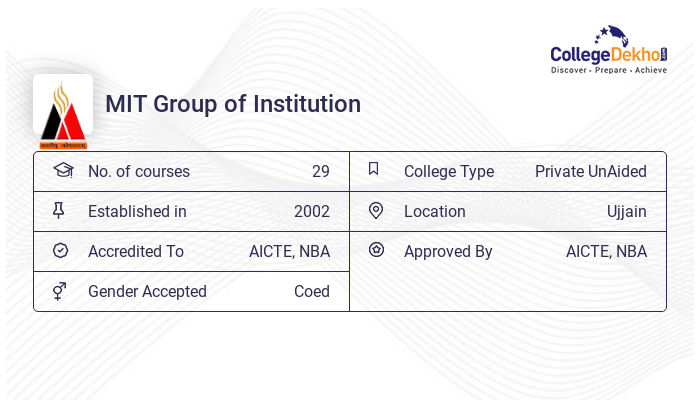Click the MIT Group of Institution logo
This screenshot has width=700, height=400.
[63, 109]
